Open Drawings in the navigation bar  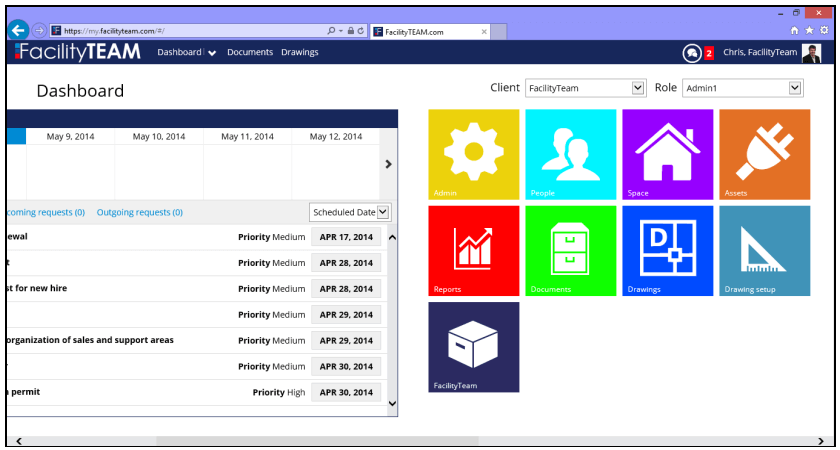299,52
